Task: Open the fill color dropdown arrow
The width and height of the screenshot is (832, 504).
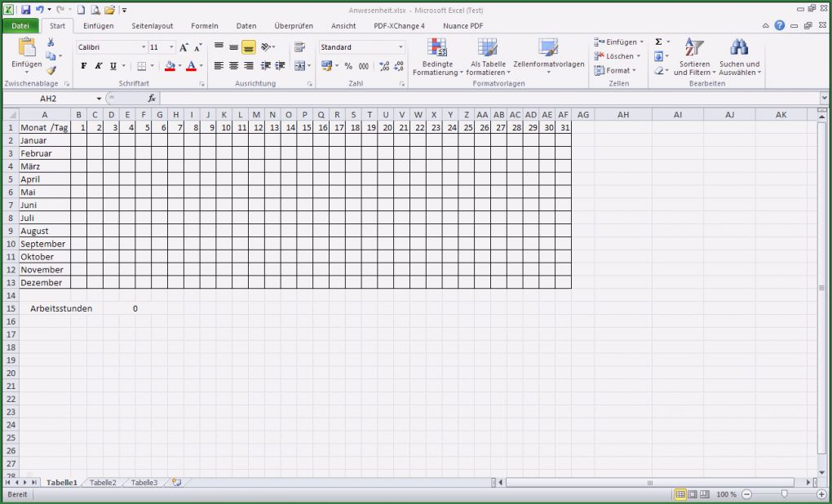Action: tap(180, 66)
